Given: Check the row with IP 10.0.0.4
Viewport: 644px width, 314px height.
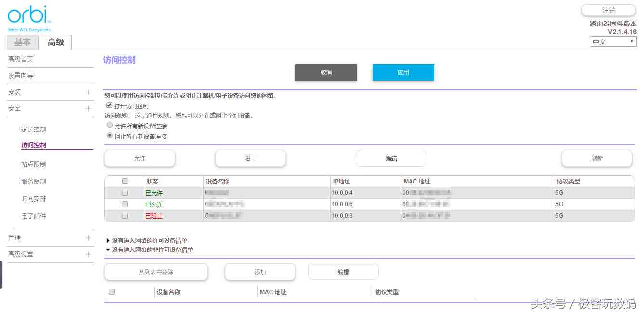Looking at the screenshot, I should pyautogui.click(x=125, y=193).
